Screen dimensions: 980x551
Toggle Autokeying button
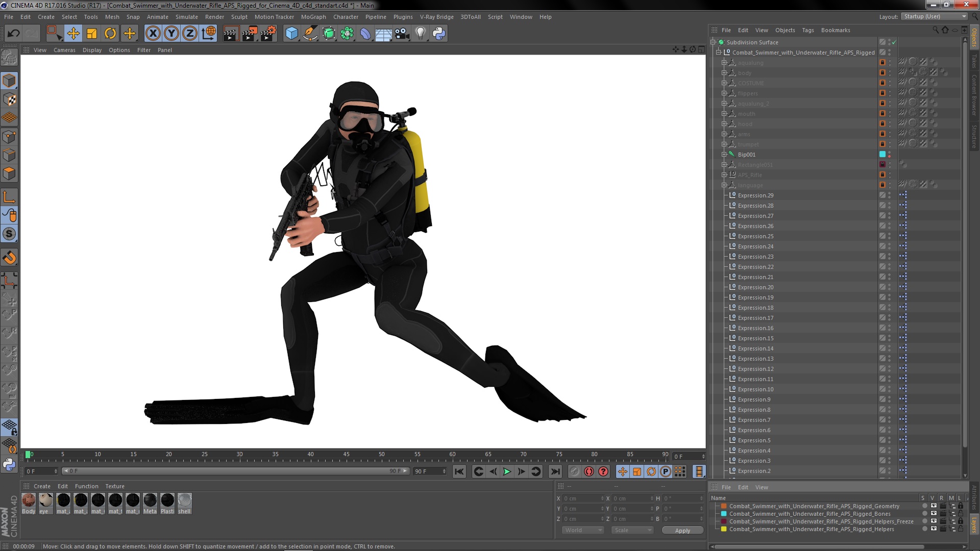pyautogui.click(x=589, y=472)
